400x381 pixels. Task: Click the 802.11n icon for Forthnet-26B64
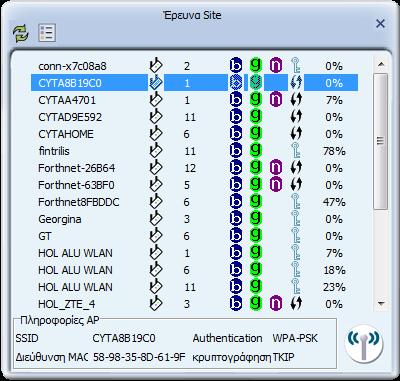[x=276, y=168]
